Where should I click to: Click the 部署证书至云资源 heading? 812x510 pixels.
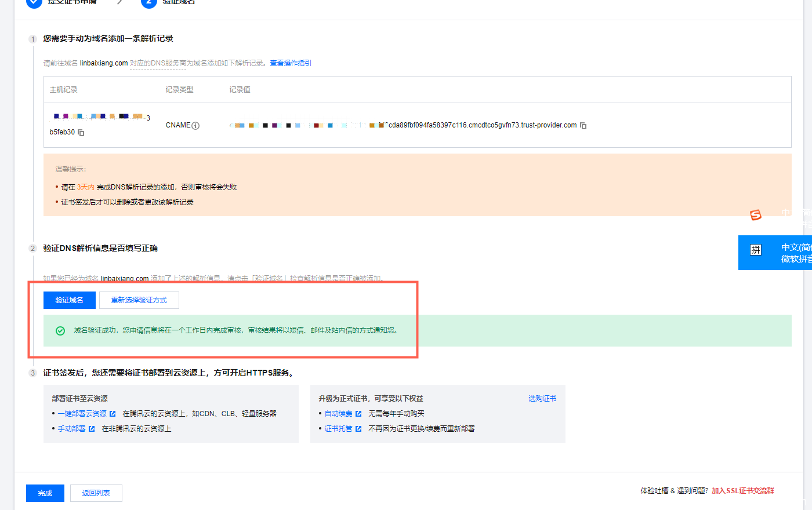click(80, 399)
